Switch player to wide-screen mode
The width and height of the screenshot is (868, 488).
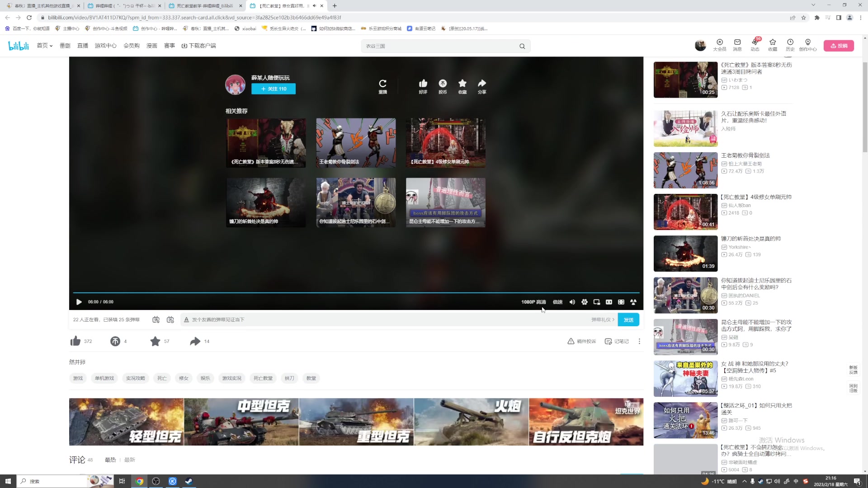click(x=609, y=302)
